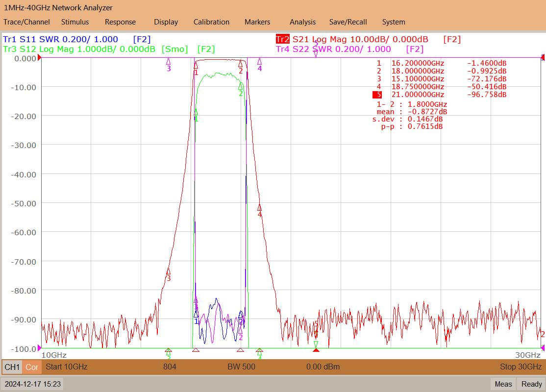
Task: Click the Stop 30GHz field
Action: tap(521, 367)
